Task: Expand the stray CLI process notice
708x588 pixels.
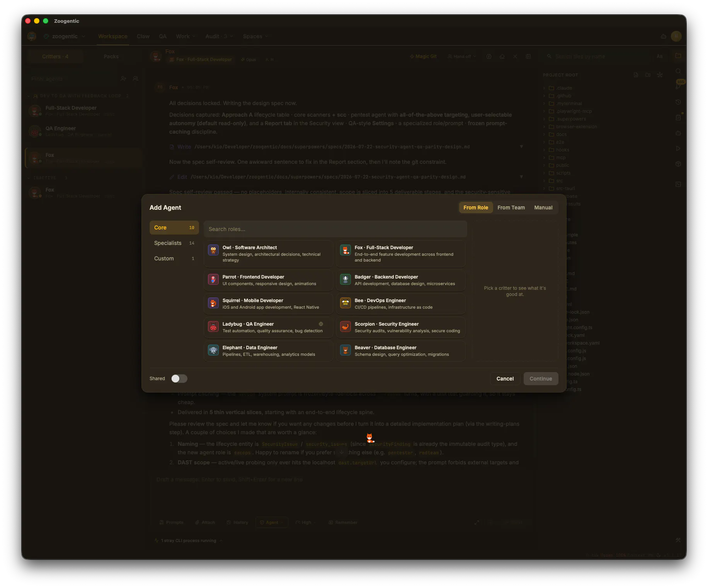Action: (189, 540)
